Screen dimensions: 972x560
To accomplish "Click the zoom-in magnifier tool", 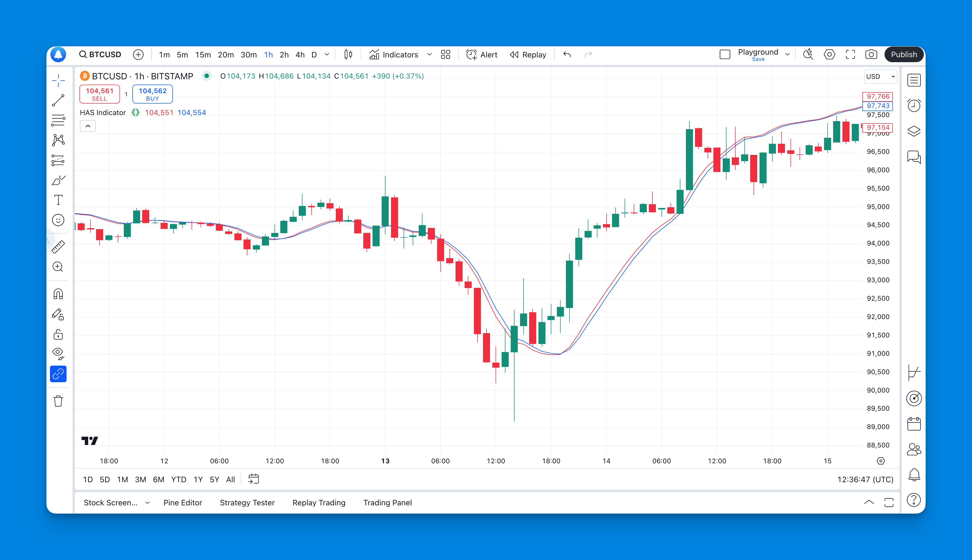I will [x=58, y=267].
